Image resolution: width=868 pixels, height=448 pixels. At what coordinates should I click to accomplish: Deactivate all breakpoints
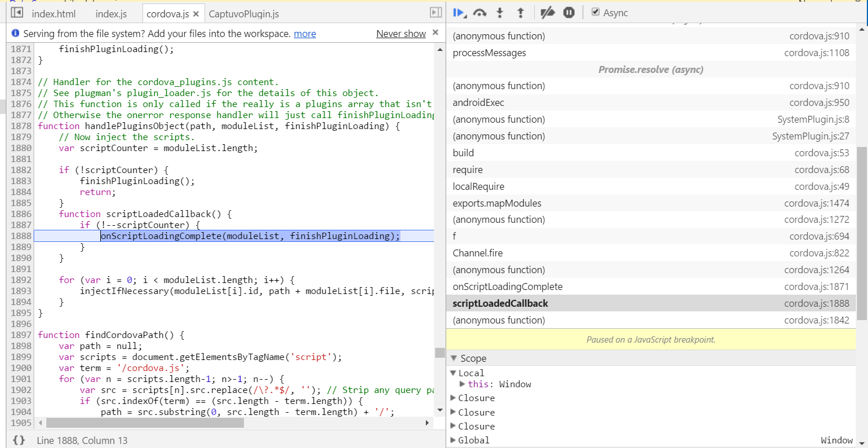click(547, 12)
